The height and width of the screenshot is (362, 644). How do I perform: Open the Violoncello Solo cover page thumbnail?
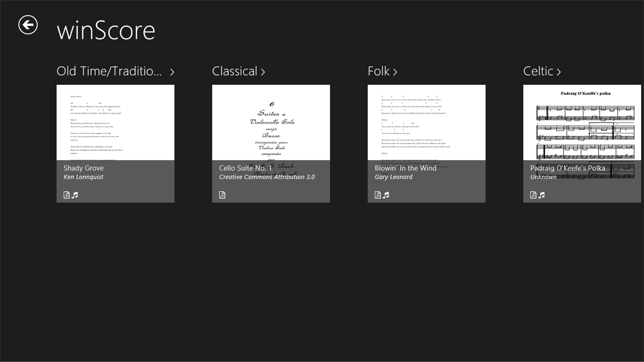(x=271, y=122)
